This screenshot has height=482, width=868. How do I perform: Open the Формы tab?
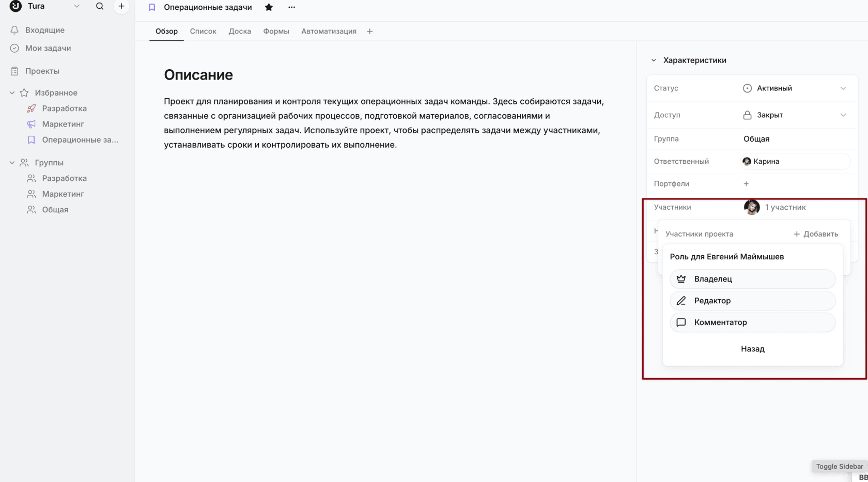coord(276,32)
